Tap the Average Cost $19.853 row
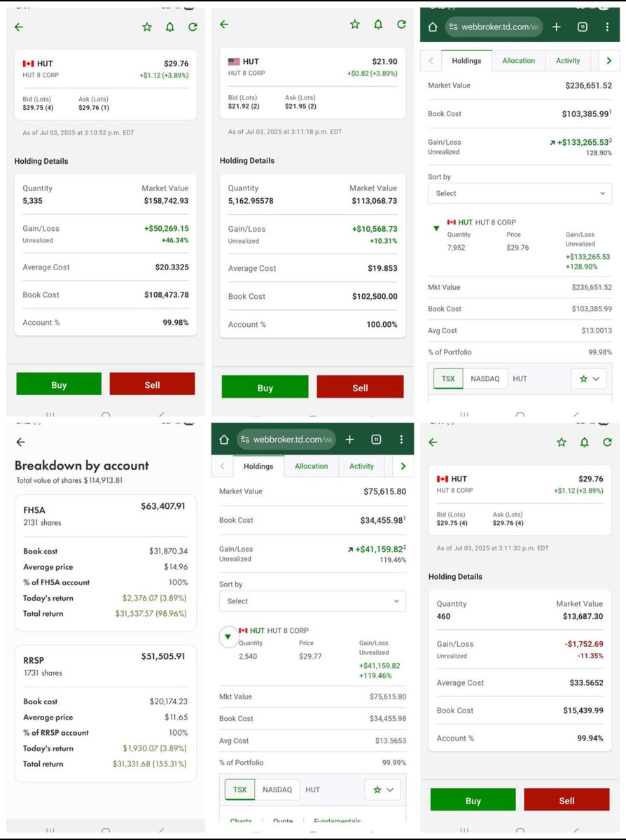The height and width of the screenshot is (840, 626). [x=312, y=268]
